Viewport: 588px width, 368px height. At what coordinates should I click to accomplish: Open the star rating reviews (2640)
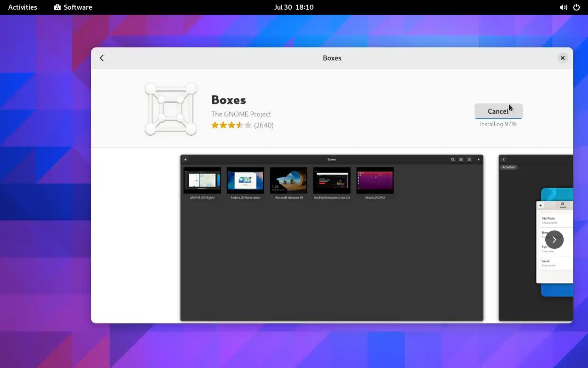pos(242,125)
